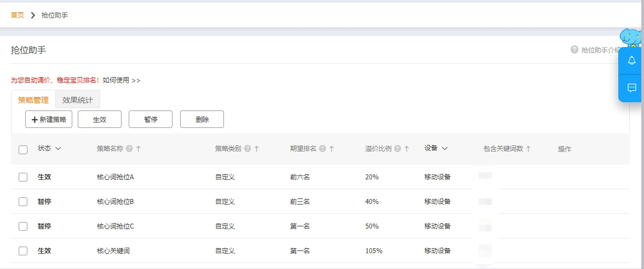Sort by 包含关键词数 arrow icon
The height and width of the screenshot is (269, 644).
click(528, 149)
